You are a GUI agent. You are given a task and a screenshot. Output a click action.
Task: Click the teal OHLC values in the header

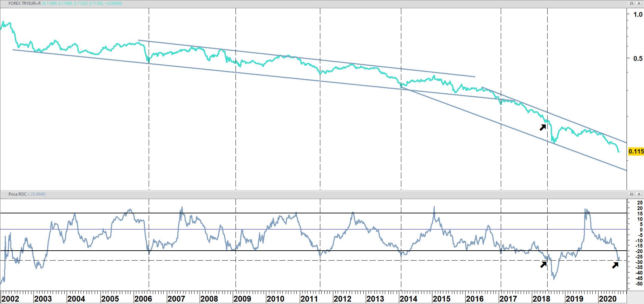coord(82,3)
